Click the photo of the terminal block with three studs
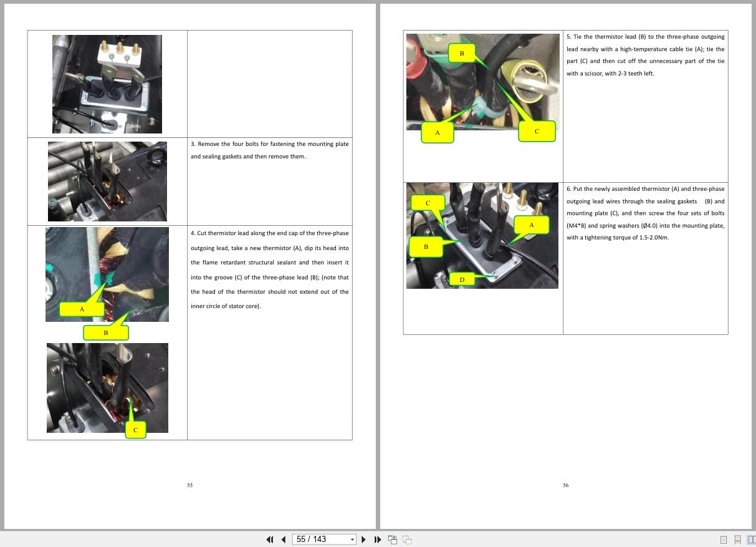The image size is (756, 547). click(x=107, y=84)
